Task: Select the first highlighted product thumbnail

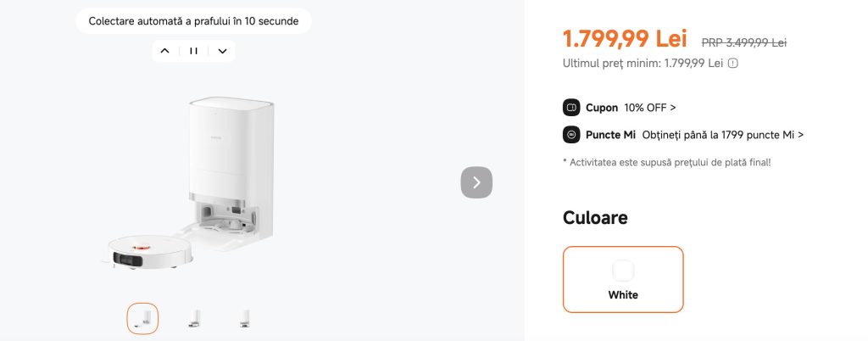Action: (x=142, y=318)
